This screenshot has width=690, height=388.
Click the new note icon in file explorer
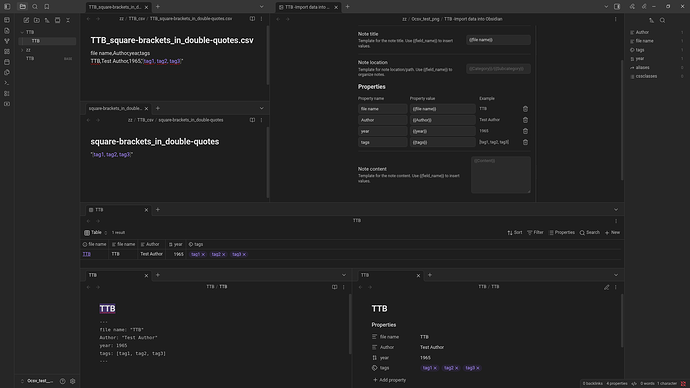26,20
